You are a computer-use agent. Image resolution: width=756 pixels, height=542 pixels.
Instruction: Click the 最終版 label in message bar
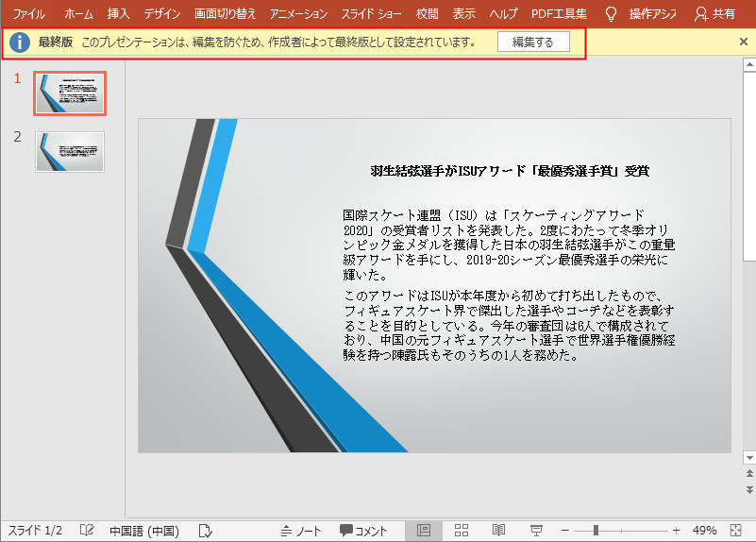[56, 42]
